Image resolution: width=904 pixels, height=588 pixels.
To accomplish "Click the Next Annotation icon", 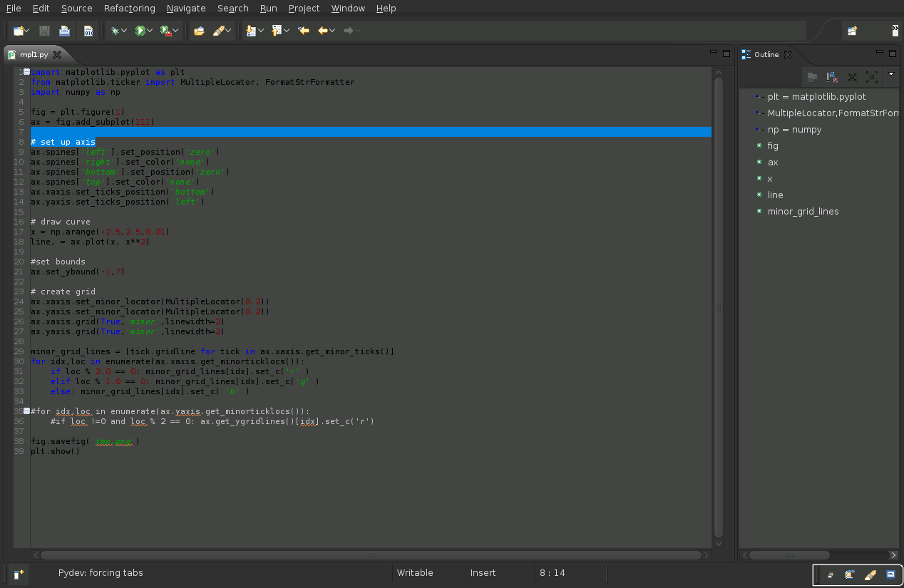I will point(251,31).
